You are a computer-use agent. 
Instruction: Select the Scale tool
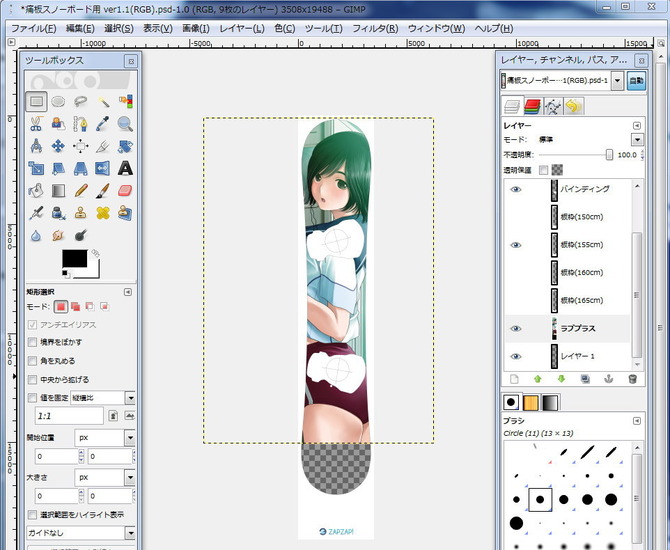click(36, 168)
